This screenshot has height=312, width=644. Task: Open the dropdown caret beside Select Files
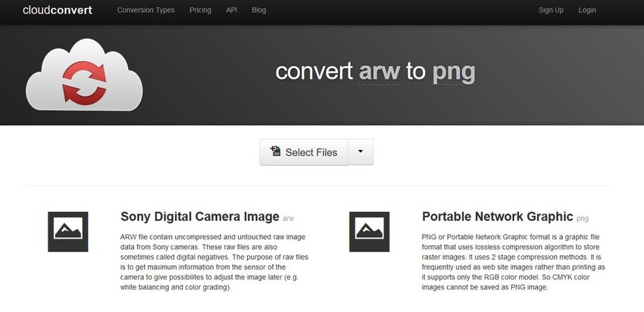coord(361,151)
